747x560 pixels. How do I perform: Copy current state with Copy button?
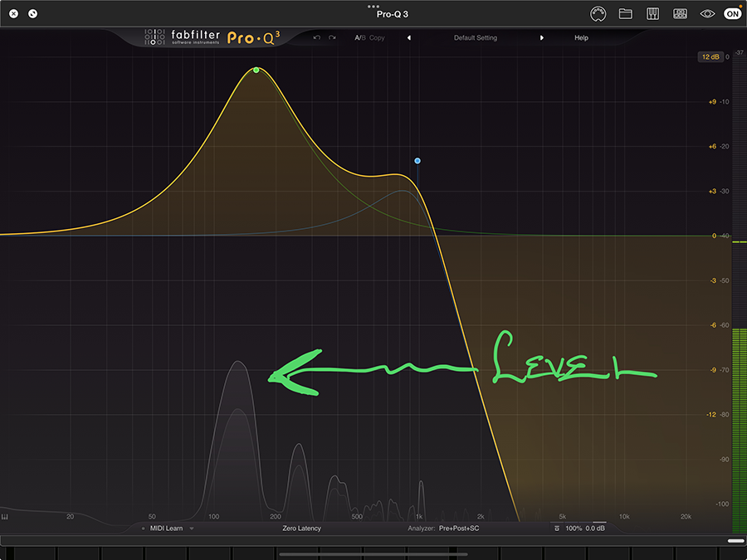(377, 37)
